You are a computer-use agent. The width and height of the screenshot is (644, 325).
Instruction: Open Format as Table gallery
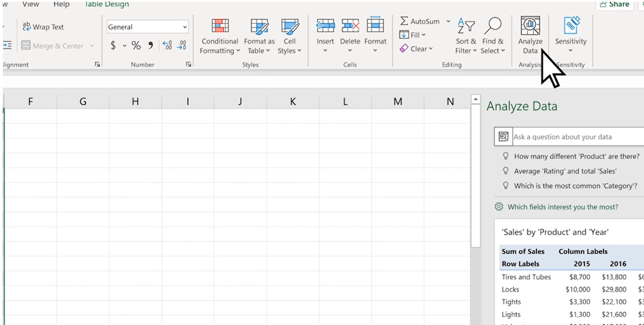point(259,37)
